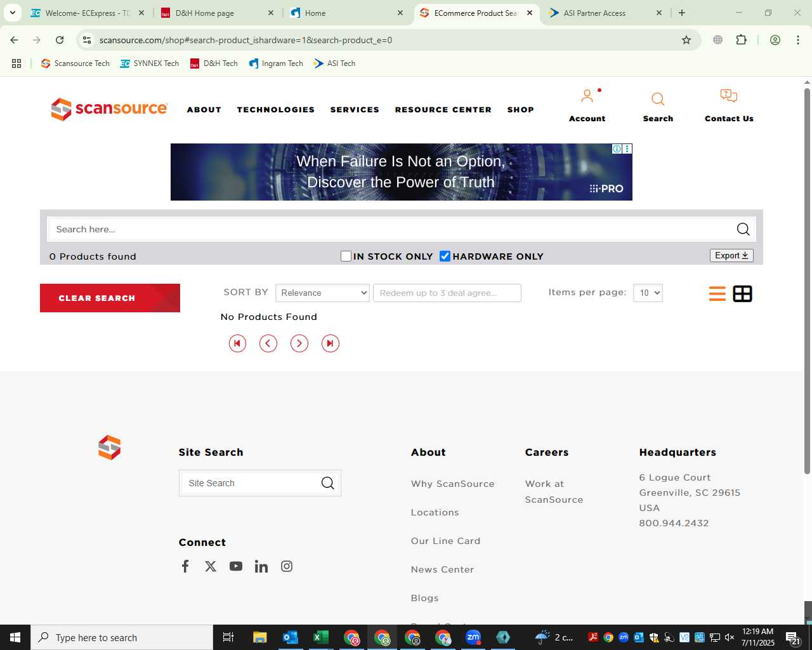Open the Items per page dropdown
Screen dimensions: 812x650
pos(648,293)
